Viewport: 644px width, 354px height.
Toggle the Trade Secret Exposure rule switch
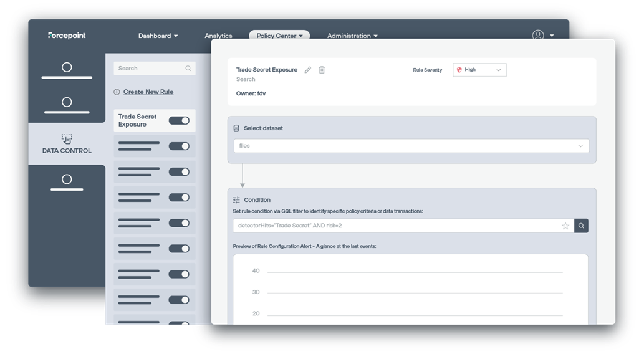point(179,120)
